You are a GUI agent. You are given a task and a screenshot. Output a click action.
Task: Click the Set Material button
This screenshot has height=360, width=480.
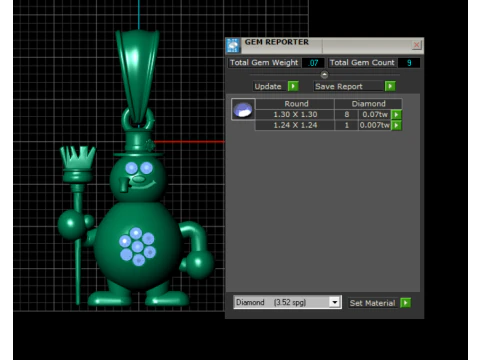tap(373, 303)
